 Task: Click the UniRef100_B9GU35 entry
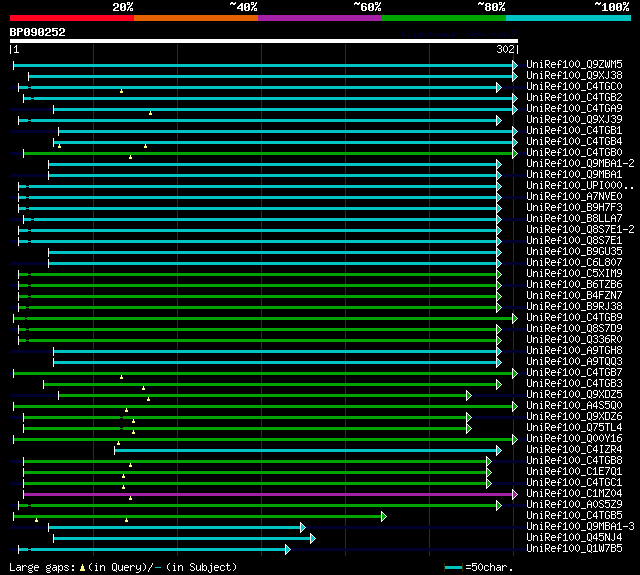point(574,252)
